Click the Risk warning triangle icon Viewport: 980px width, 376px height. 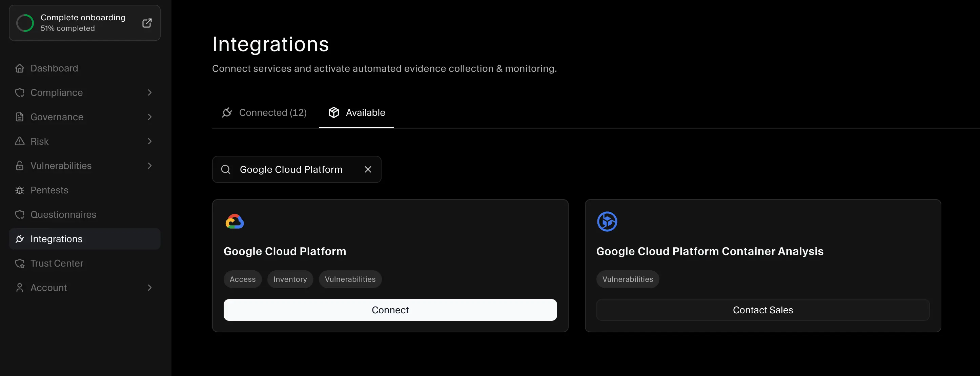[x=20, y=141]
